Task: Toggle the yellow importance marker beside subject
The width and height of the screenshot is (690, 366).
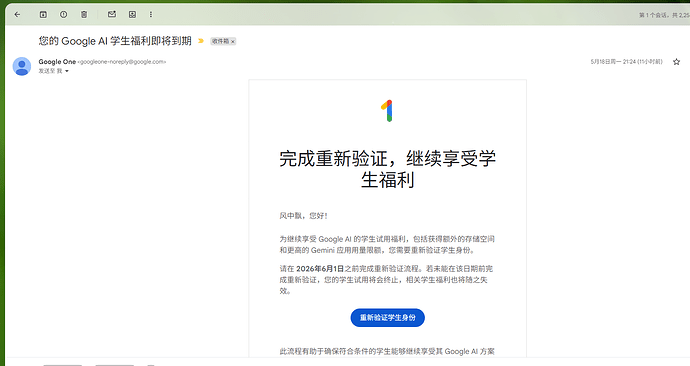Action: 201,41
